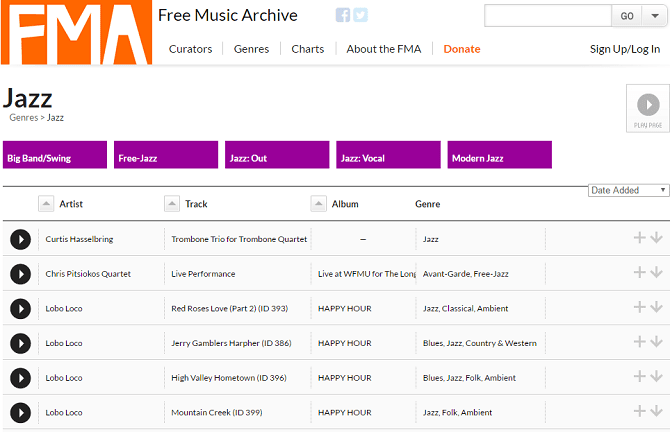Image resolution: width=670 pixels, height=432 pixels.
Task: Click the GO search button
Action: (627, 16)
